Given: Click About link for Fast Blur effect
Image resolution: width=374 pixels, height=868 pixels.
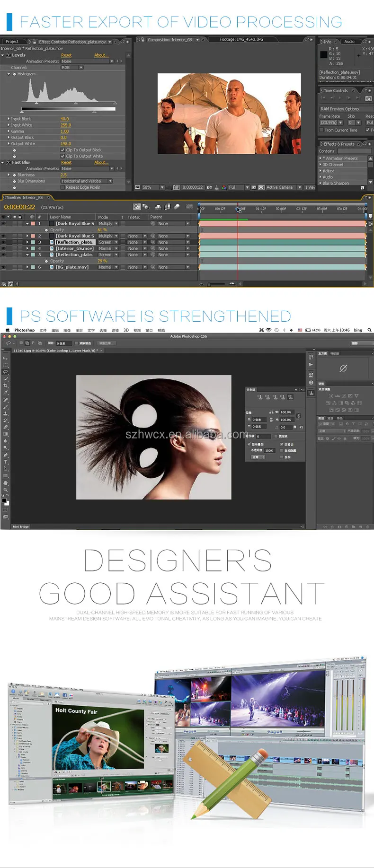Looking at the screenshot, I should point(101,163).
